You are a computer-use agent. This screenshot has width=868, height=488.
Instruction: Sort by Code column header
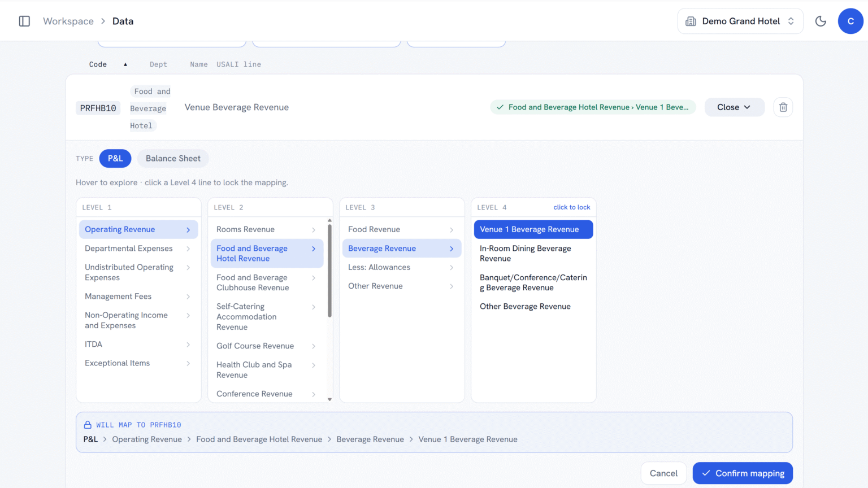[98, 64]
